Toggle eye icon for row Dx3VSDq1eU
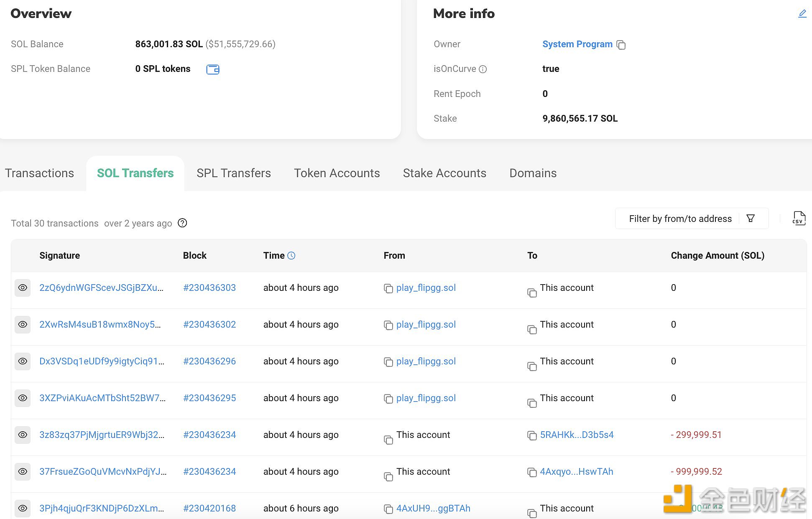This screenshot has width=812, height=519. (23, 361)
